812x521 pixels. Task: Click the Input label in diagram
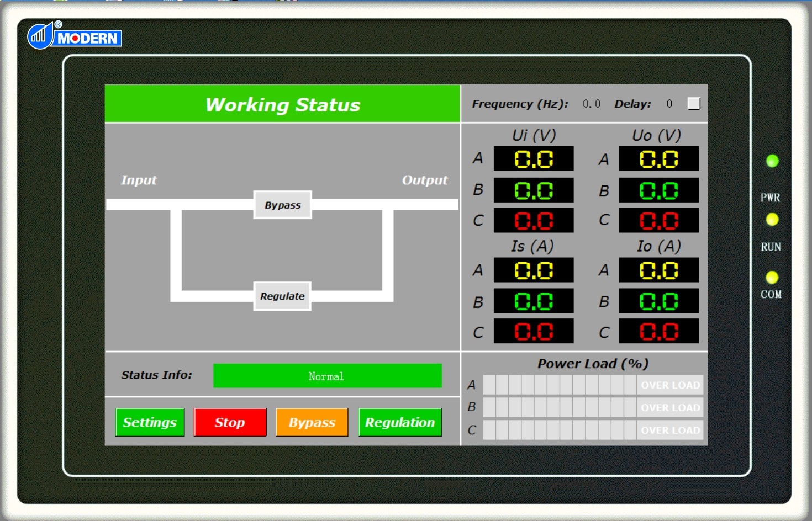tap(139, 180)
